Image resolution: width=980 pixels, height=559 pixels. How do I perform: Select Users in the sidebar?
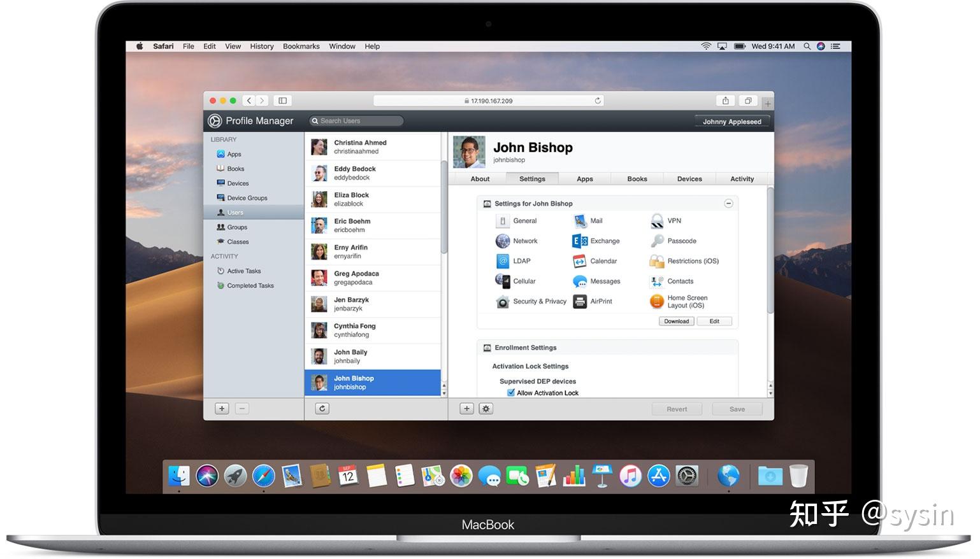[x=254, y=213]
